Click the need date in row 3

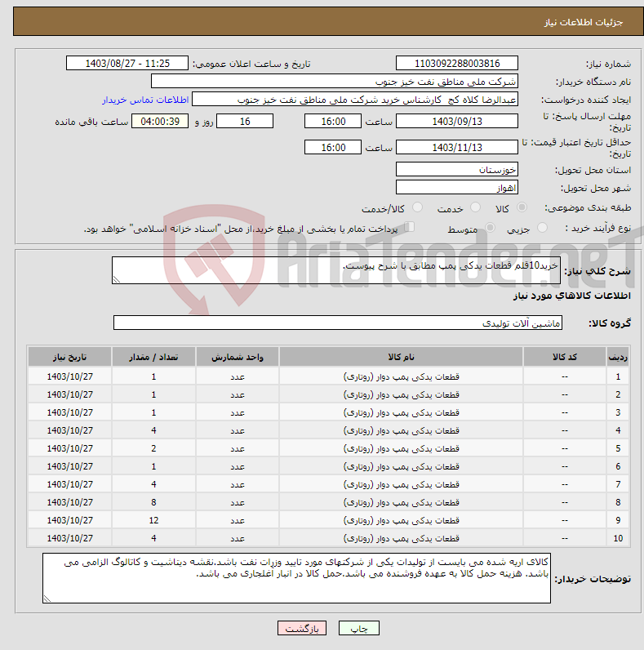(69, 412)
